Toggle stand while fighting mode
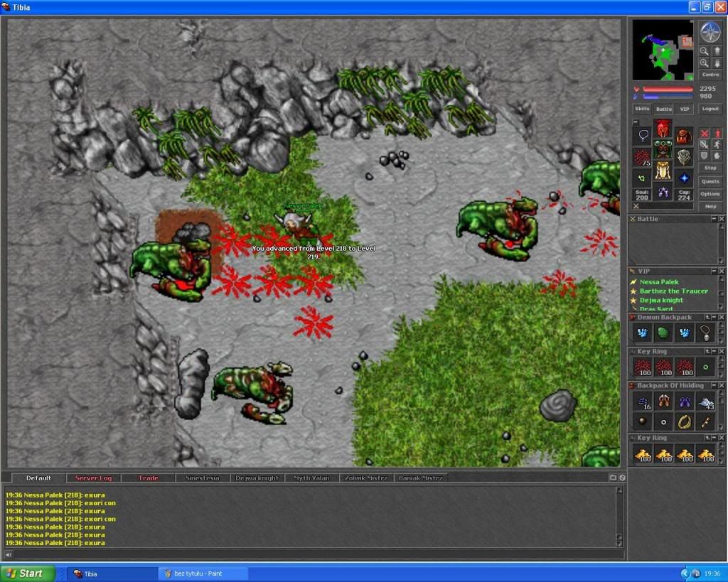Screen dimensions: 728x582 [x=717, y=134]
